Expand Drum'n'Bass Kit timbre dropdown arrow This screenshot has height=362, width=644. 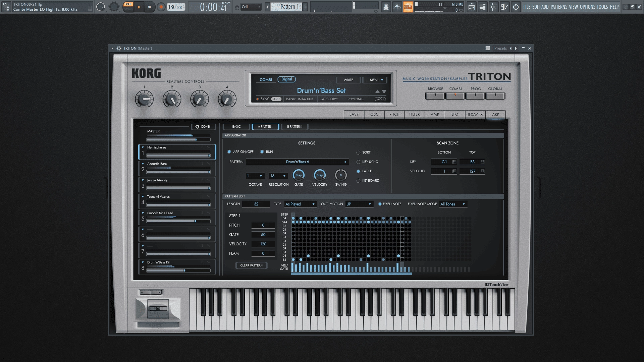click(143, 262)
